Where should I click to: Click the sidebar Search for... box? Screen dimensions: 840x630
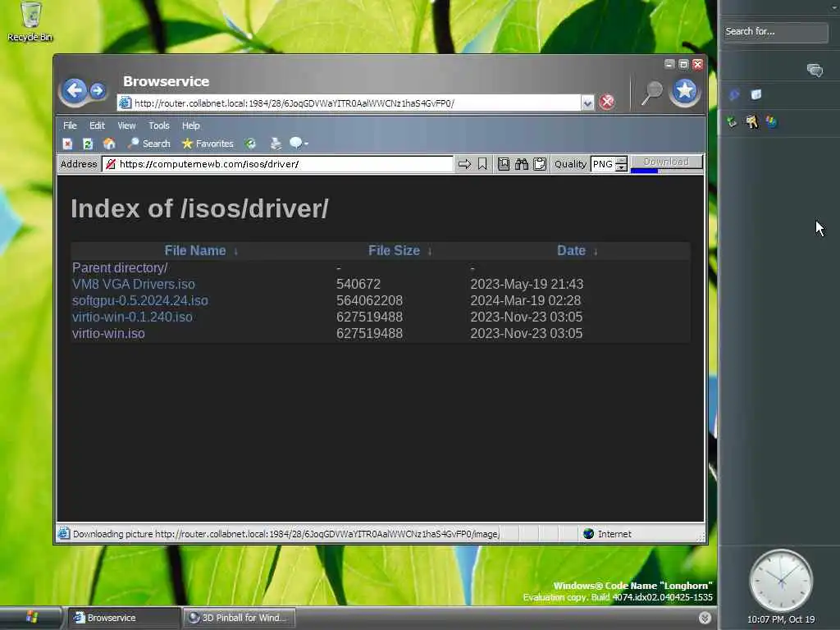pos(774,32)
